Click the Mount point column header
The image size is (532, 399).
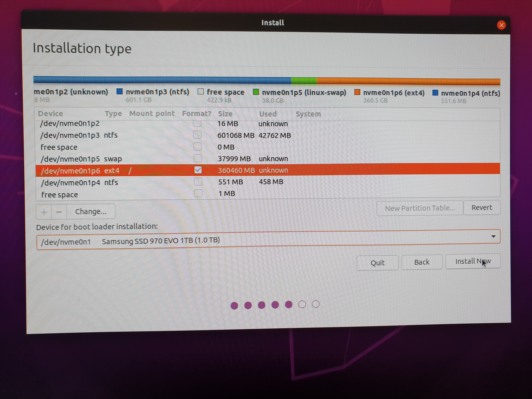pyautogui.click(x=152, y=113)
